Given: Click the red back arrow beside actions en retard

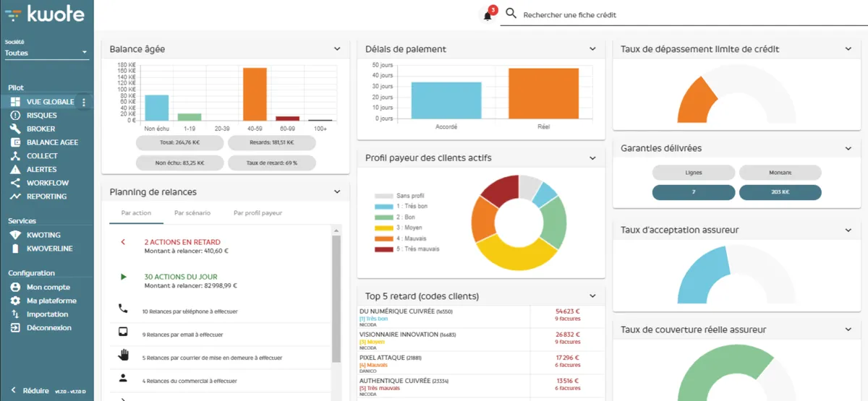Looking at the screenshot, I should tap(123, 242).
